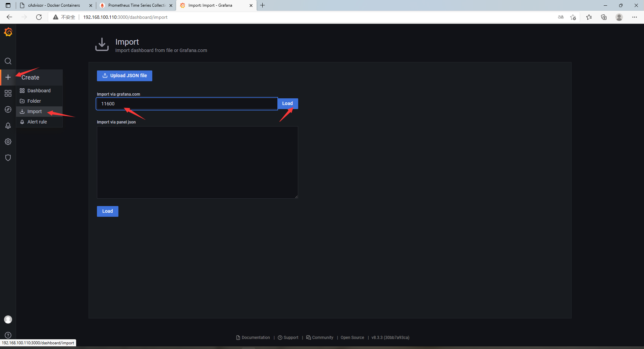Click the Import page heading text
The height and width of the screenshot is (349, 644).
pyautogui.click(x=127, y=42)
